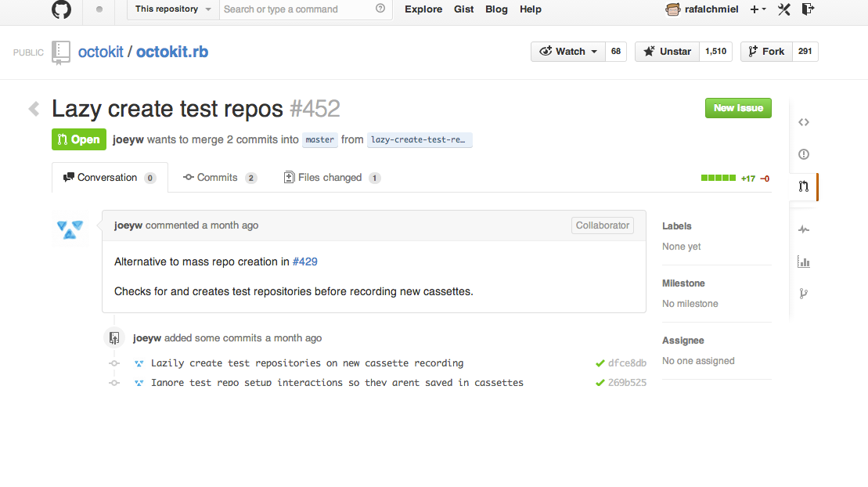Open the Pull Requests sidebar icon
868x487 pixels.
(x=804, y=186)
